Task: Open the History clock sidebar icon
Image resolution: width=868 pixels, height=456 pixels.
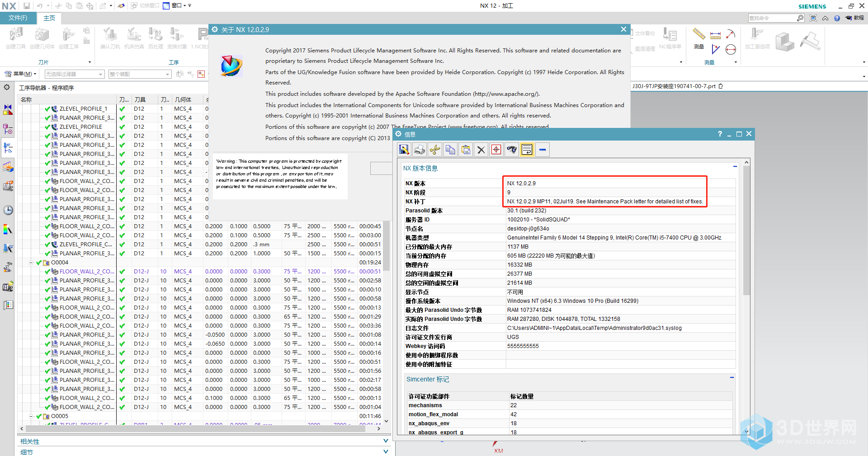Action: click(8, 210)
